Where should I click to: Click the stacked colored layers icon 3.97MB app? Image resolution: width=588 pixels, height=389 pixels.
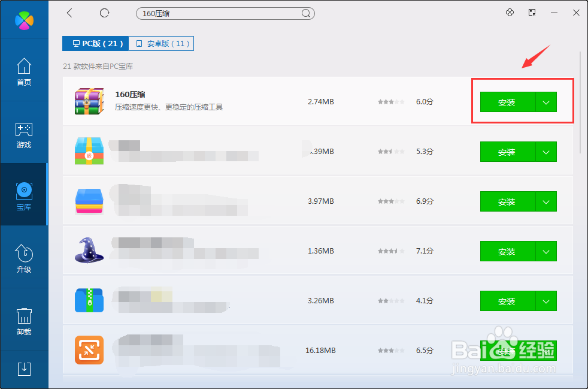pos(89,201)
